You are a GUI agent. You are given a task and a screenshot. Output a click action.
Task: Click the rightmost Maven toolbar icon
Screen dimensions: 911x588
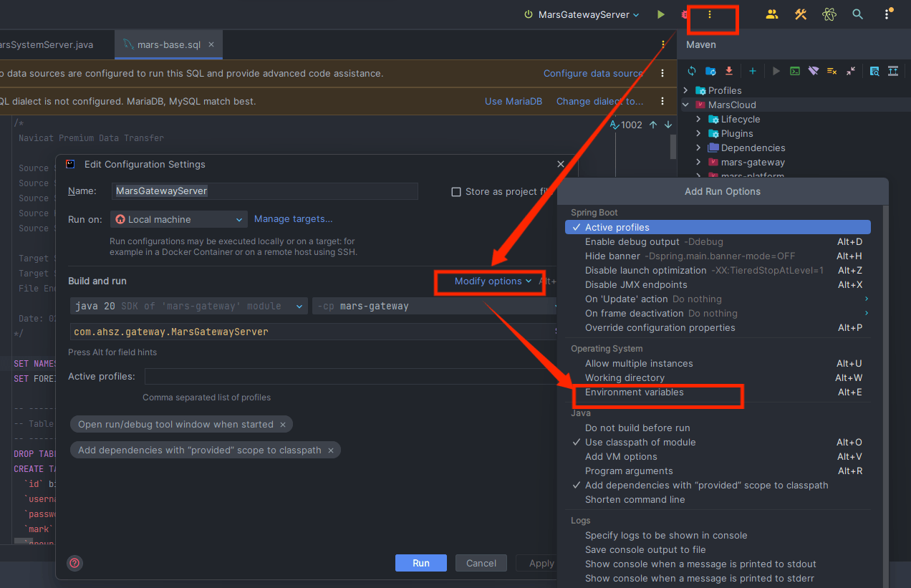[x=893, y=71]
